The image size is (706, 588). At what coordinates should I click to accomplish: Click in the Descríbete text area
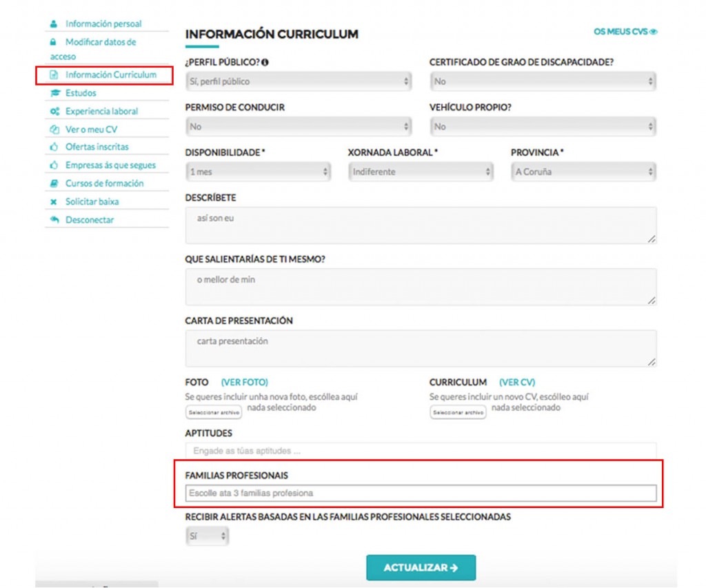(421, 225)
